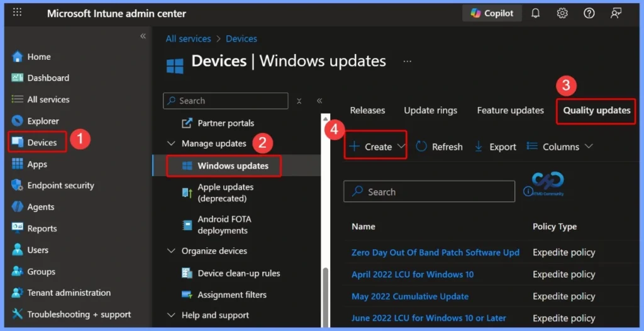Click Expedite policy in May 2022 row

[x=564, y=296]
